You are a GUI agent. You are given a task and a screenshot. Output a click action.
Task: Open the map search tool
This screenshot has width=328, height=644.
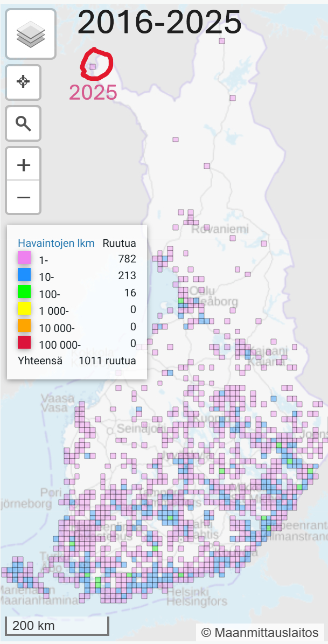point(23,123)
